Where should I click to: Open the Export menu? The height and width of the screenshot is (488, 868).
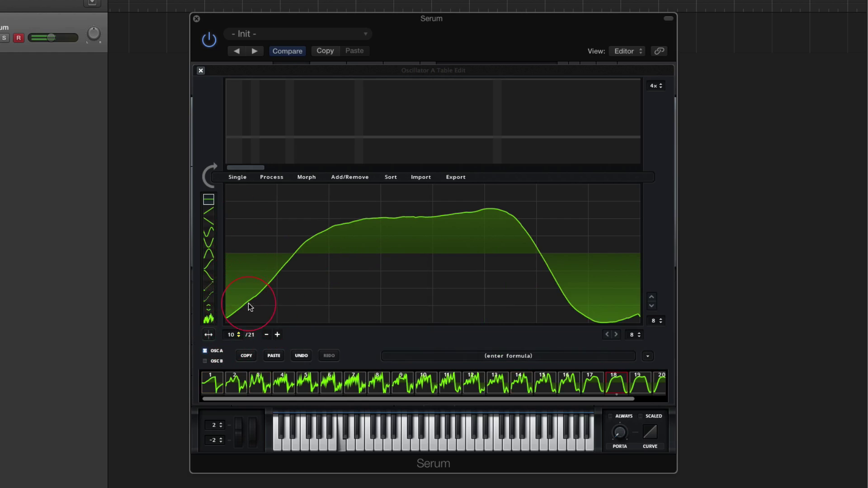click(456, 177)
